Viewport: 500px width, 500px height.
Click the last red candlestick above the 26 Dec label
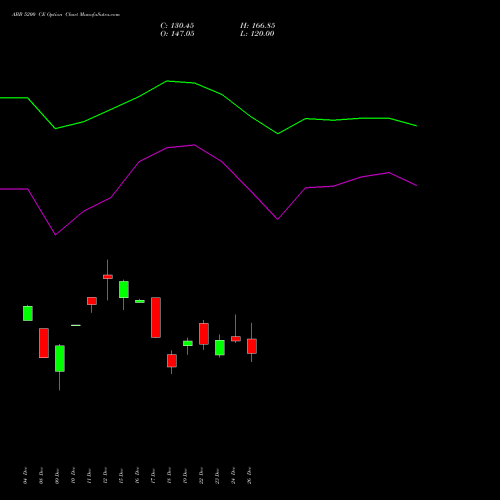coord(252,346)
